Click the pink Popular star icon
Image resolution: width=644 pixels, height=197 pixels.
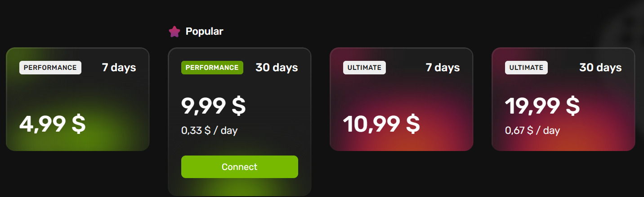click(174, 32)
